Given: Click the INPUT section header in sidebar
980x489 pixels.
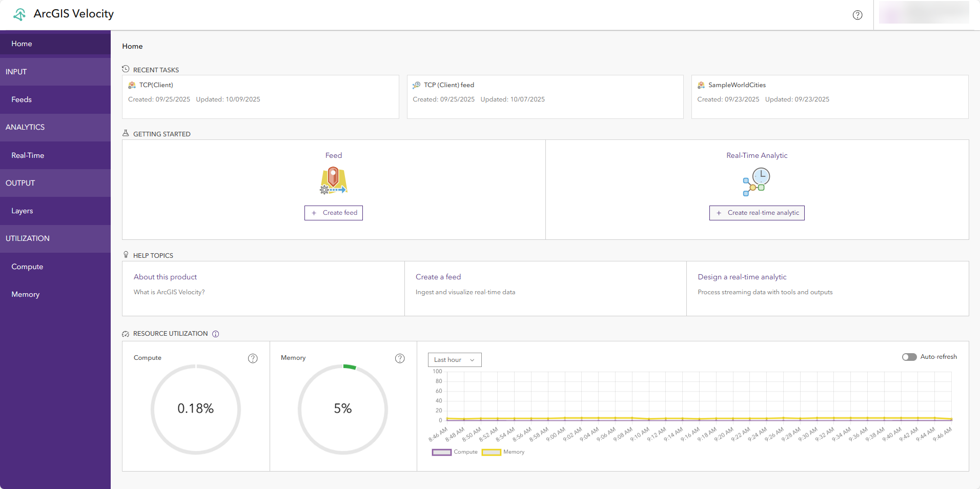Looking at the screenshot, I should coord(55,72).
